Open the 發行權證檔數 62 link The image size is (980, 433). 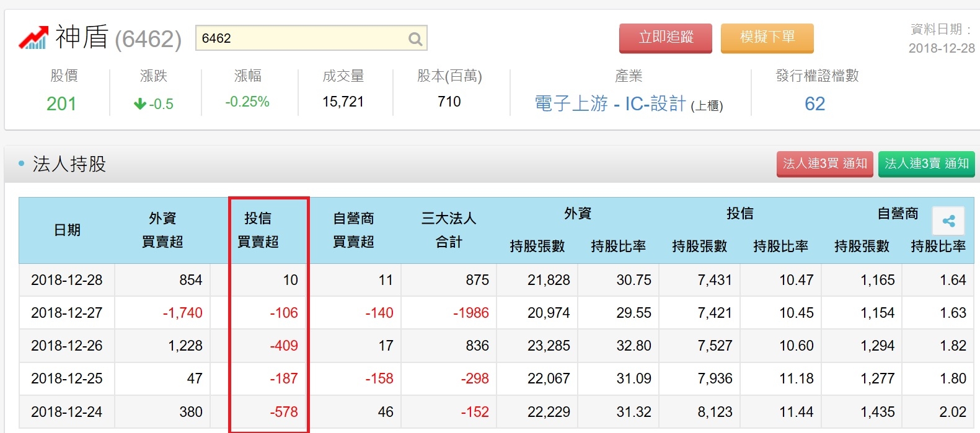814,103
